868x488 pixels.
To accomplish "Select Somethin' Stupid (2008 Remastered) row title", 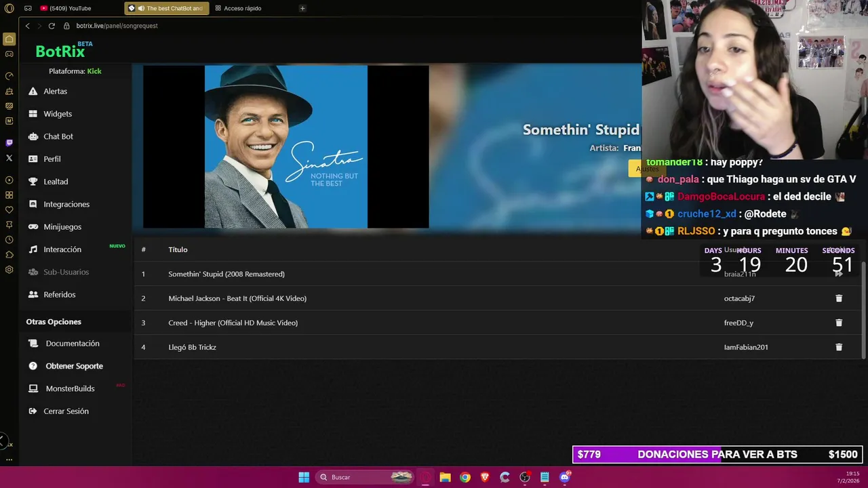I will point(226,274).
